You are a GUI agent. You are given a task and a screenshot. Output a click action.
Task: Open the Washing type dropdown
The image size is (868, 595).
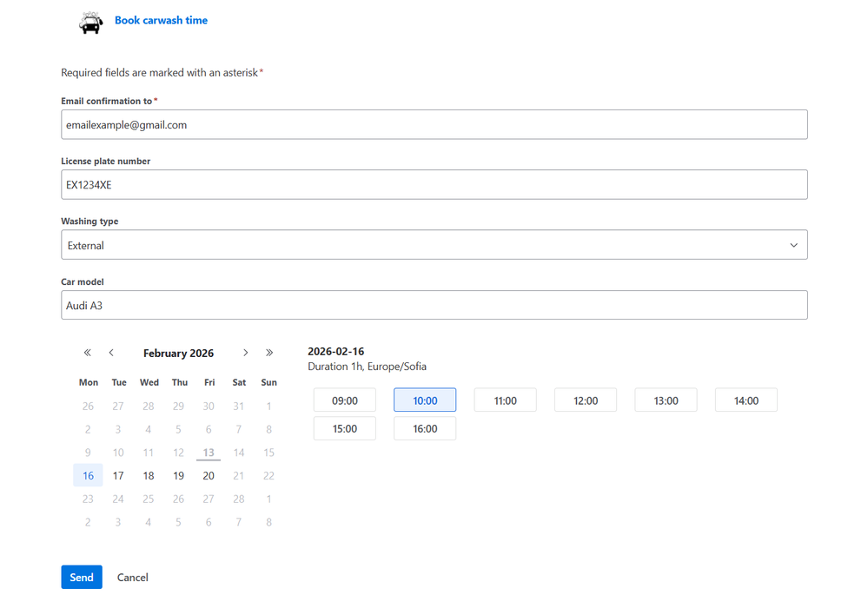434,245
